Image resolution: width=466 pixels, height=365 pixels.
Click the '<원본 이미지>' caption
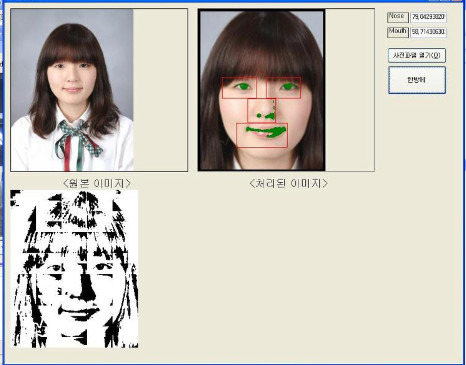click(x=97, y=183)
